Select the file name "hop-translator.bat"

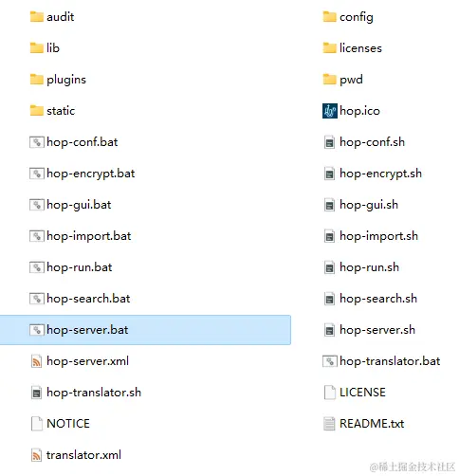click(x=390, y=361)
